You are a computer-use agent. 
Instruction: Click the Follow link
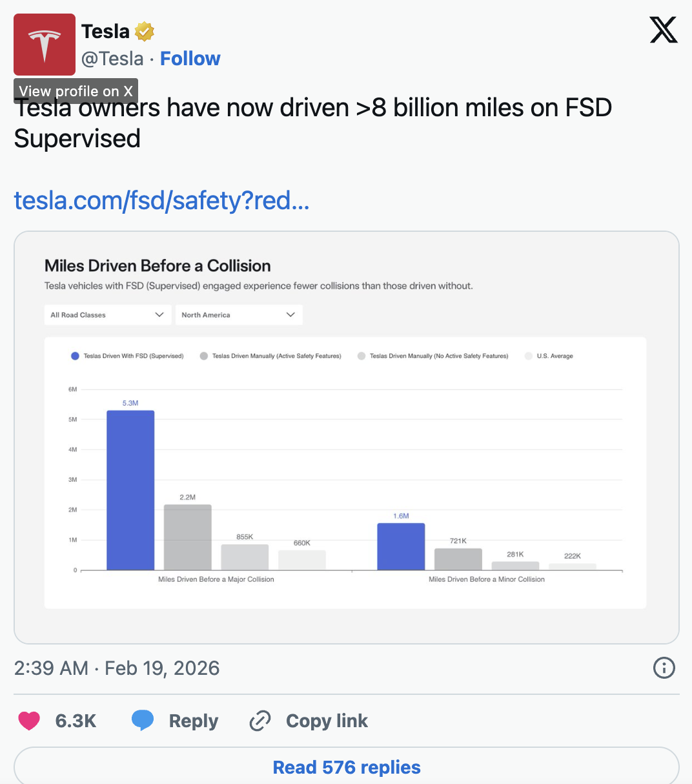[190, 58]
